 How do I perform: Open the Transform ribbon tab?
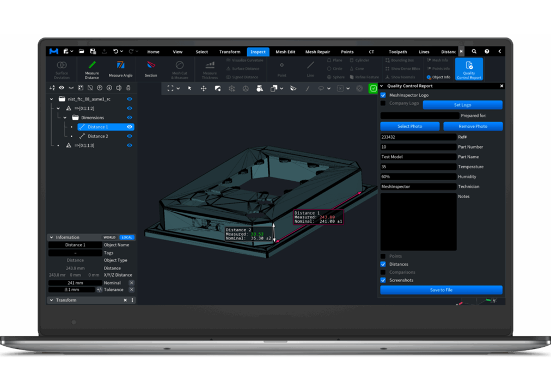(229, 52)
